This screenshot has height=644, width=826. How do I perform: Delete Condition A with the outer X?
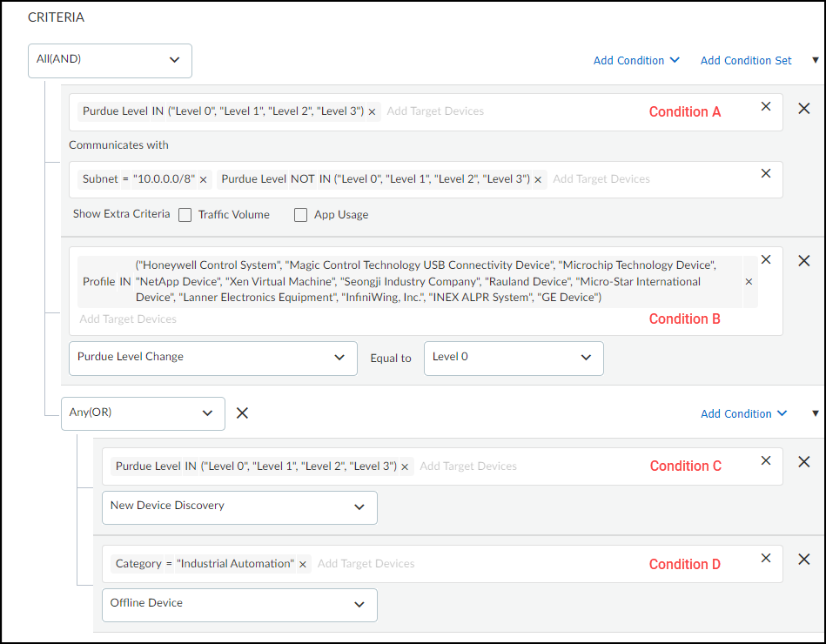pyautogui.click(x=804, y=109)
